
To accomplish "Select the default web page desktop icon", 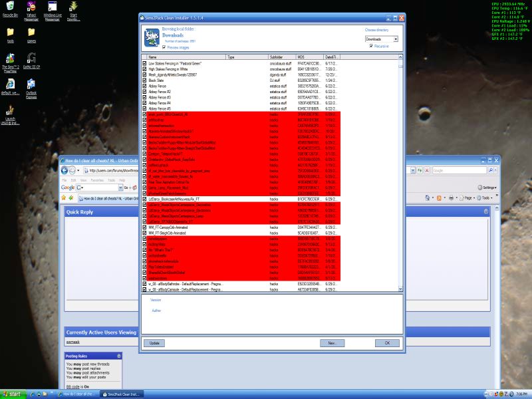I will point(10,86).
